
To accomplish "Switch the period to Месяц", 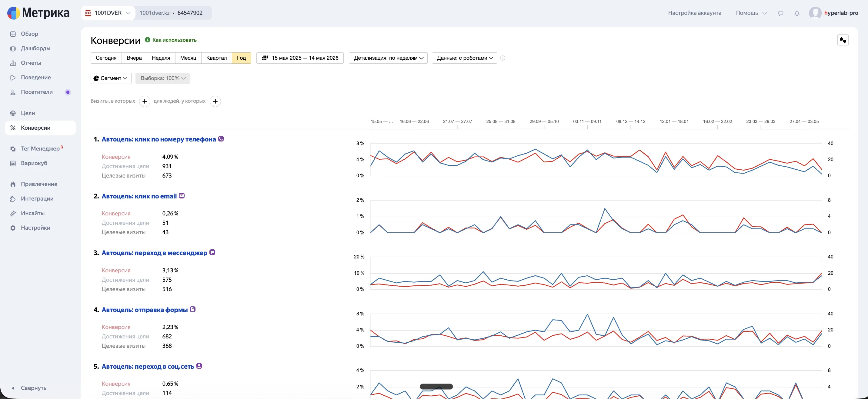I will click(x=188, y=58).
